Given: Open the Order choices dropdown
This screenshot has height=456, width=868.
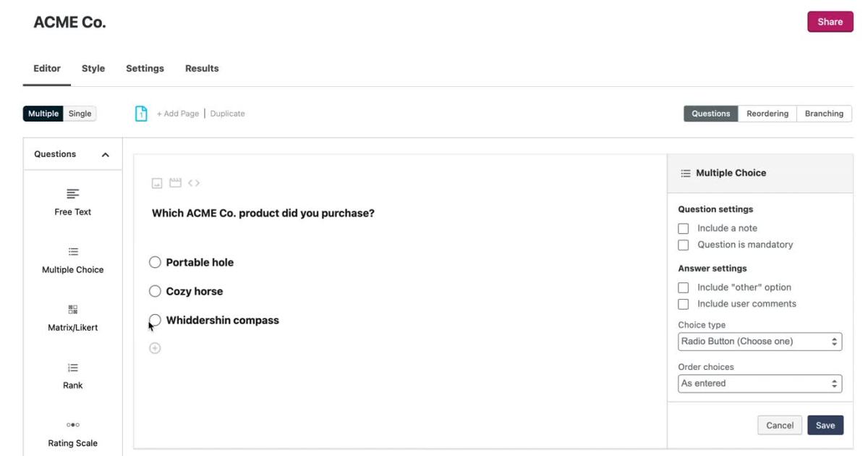Looking at the screenshot, I should [x=760, y=384].
